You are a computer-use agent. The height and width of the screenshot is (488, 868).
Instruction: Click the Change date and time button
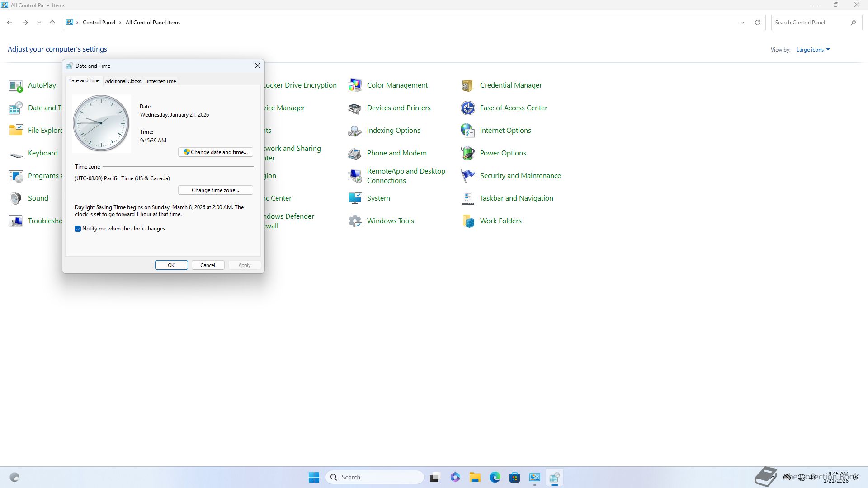(216, 152)
